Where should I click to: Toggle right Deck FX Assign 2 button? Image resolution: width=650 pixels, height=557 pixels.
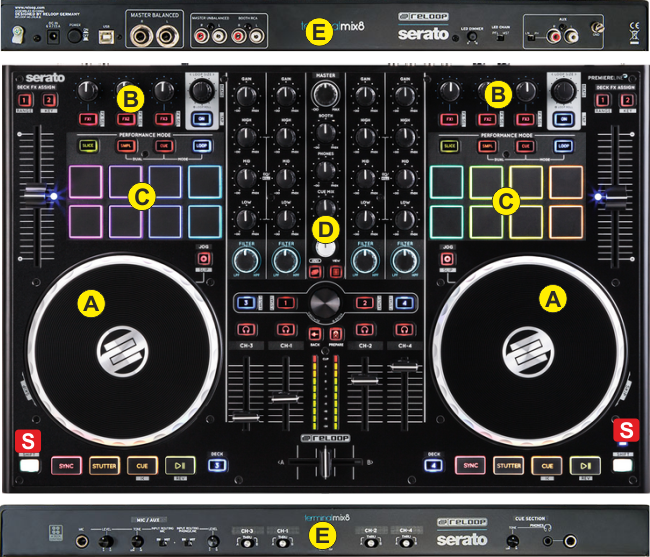[x=627, y=100]
